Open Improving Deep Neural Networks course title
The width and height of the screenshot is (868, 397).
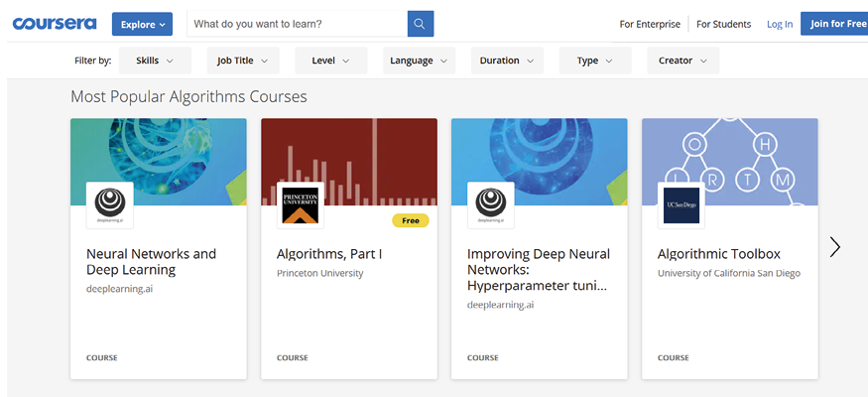539,270
